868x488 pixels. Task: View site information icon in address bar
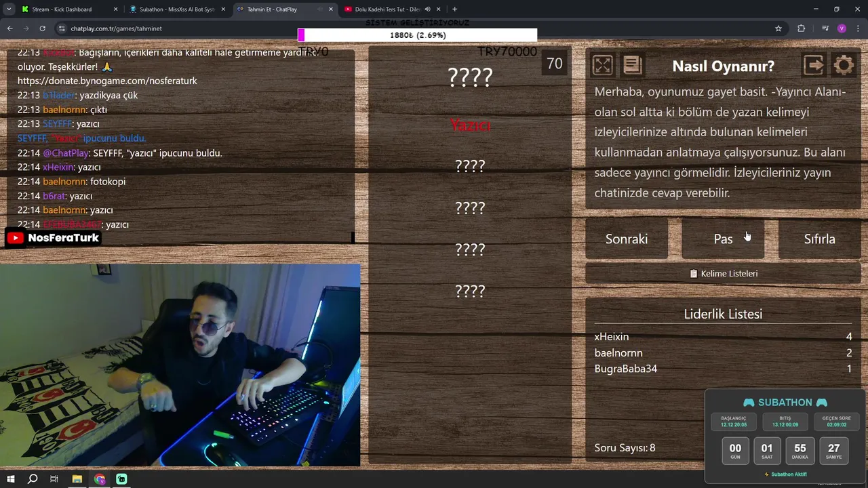[62, 28]
